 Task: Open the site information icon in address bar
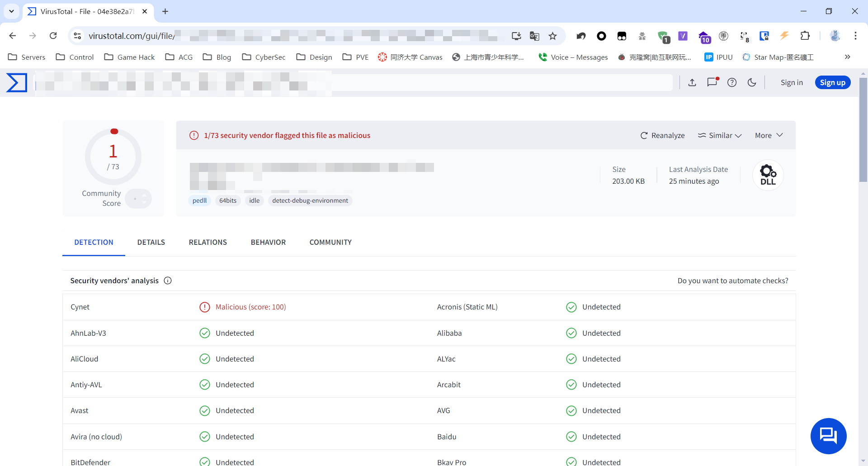point(78,36)
